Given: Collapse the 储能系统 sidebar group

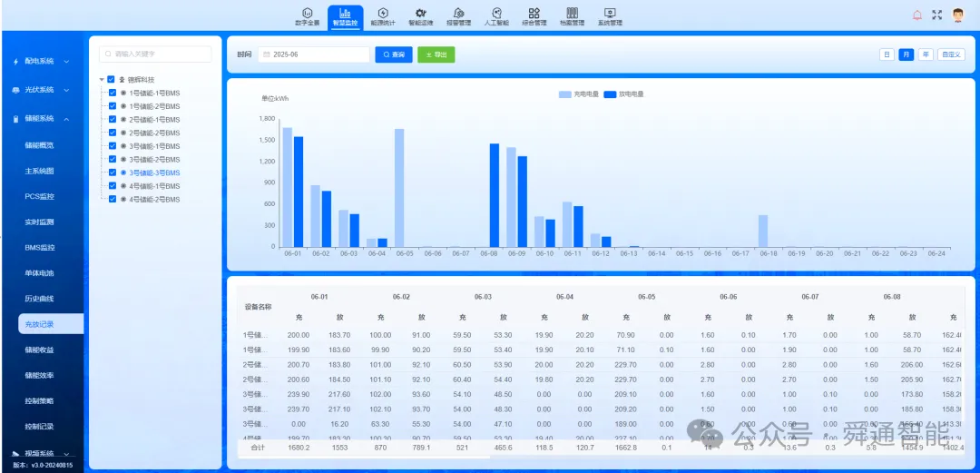Looking at the screenshot, I should click(x=41, y=118).
